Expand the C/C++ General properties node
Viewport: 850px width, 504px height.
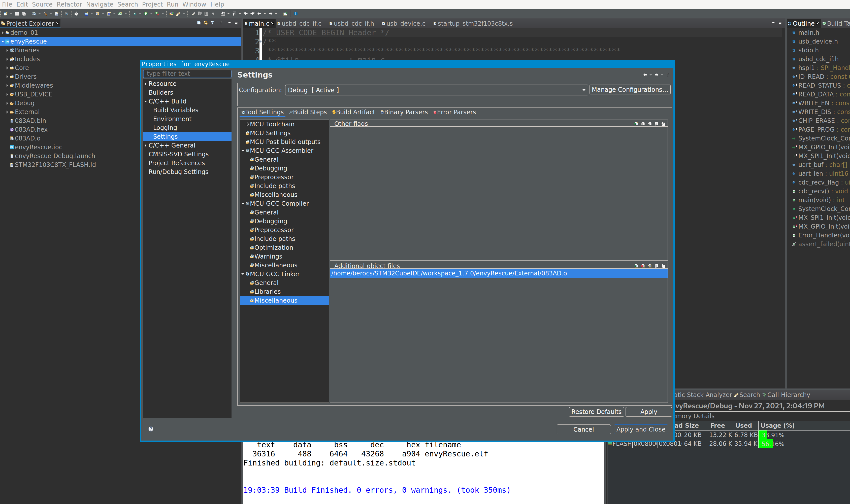[145, 145]
